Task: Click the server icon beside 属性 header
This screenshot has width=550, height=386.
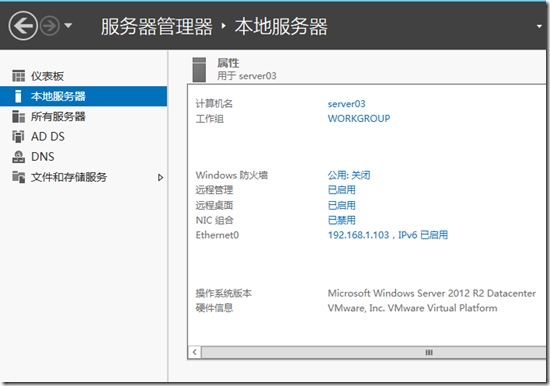Action: pos(199,69)
